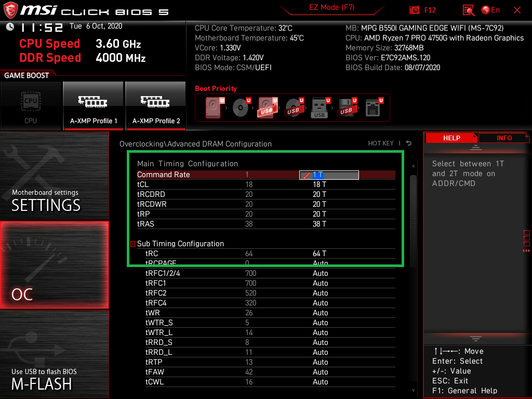The height and width of the screenshot is (399, 532).
Task: Edit the Command Rate 1T input field
Action: [329, 175]
